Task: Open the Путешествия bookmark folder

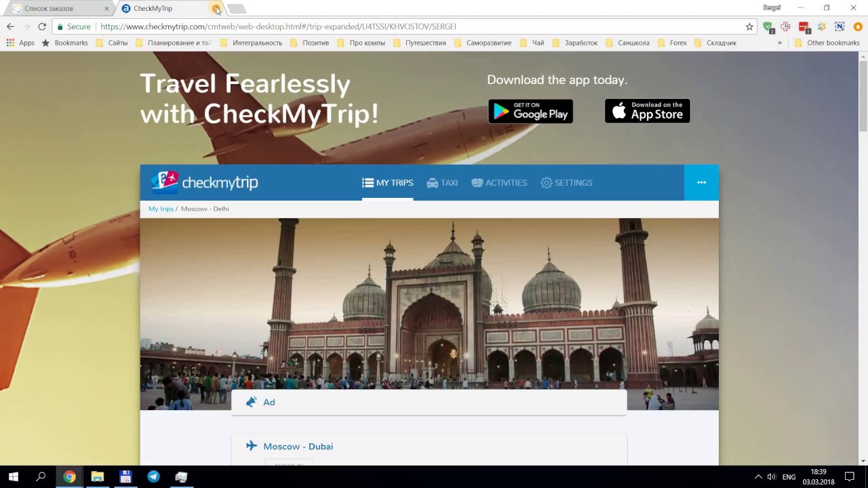Action: (419, 43)
